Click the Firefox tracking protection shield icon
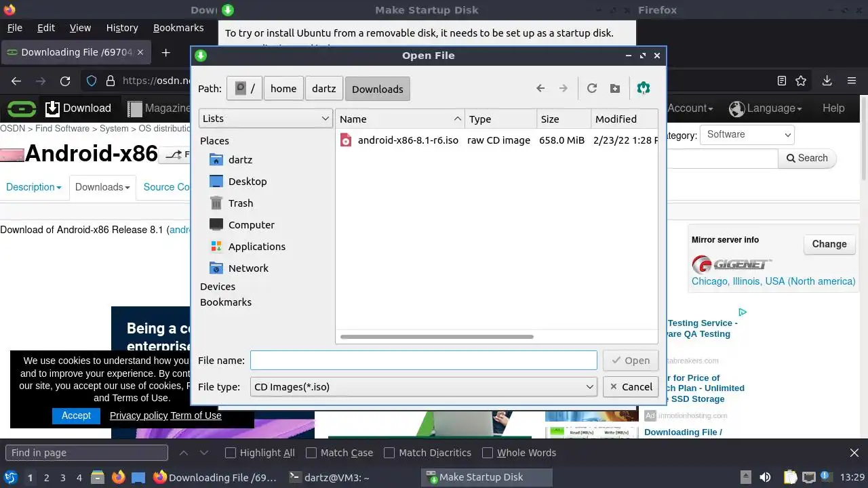The height and width of the screenshot is (488, 868). point(92,81)
